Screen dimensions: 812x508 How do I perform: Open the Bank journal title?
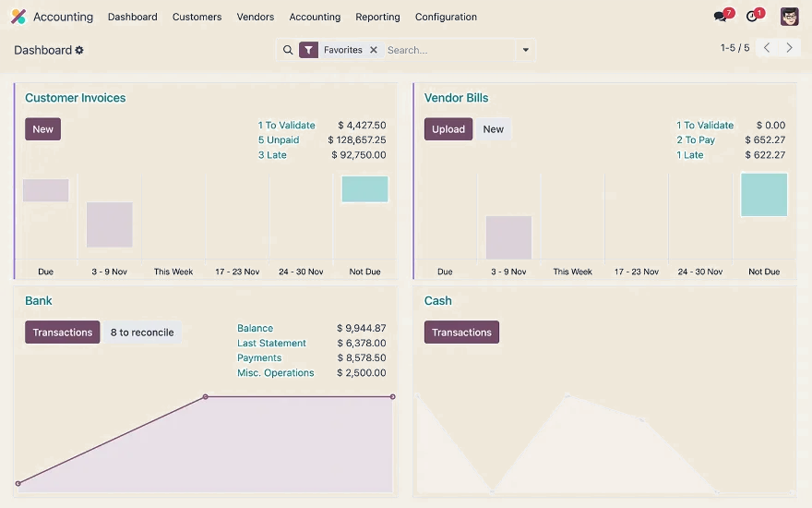(x=39, y=301)
